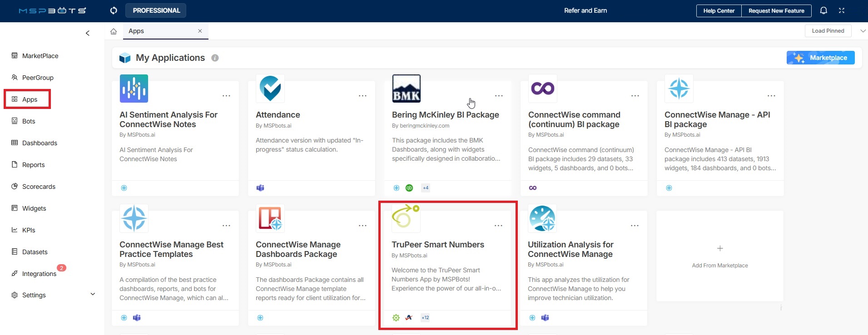
Task: Click the Attendance app checkmark logo
Action: tap(270, 89)
